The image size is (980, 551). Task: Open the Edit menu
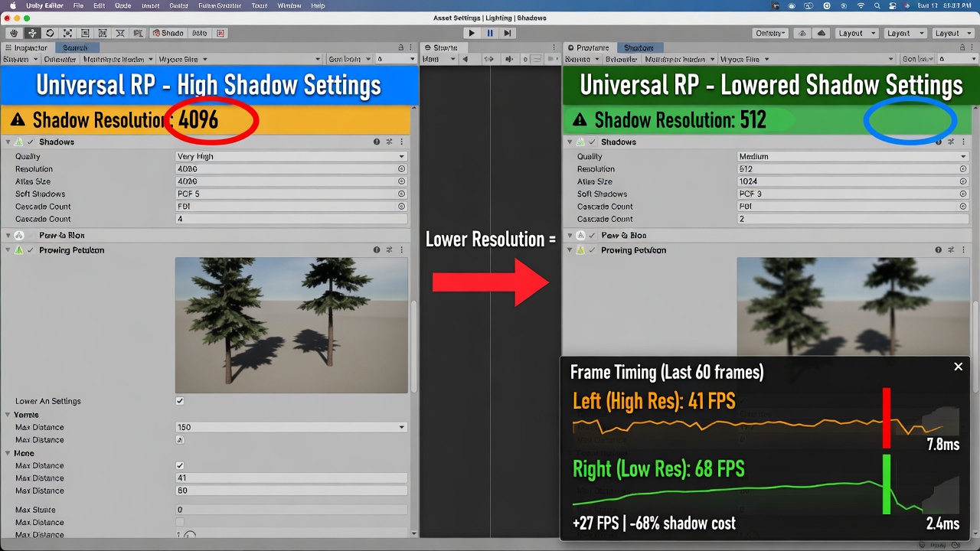100,5
